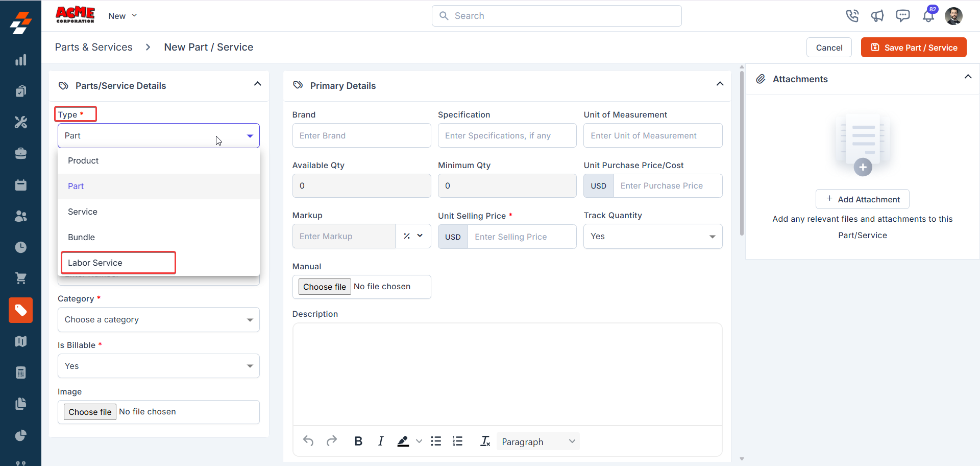Open the Category dropdown
The image size is (980, 466).
159,320
